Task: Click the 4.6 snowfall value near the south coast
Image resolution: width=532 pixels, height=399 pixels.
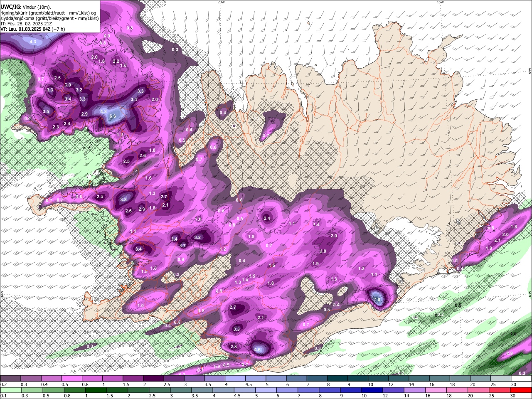Action: [258, 350]
